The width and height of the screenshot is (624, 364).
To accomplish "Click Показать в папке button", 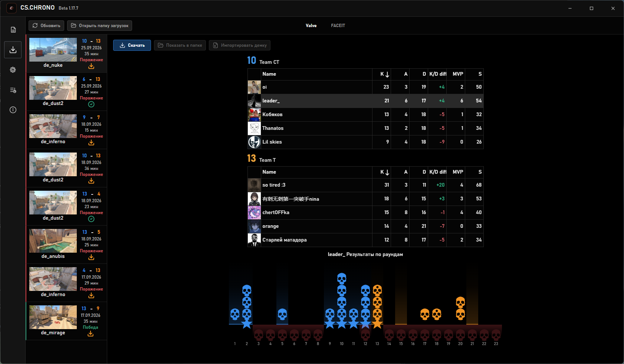I will point(180,45).
